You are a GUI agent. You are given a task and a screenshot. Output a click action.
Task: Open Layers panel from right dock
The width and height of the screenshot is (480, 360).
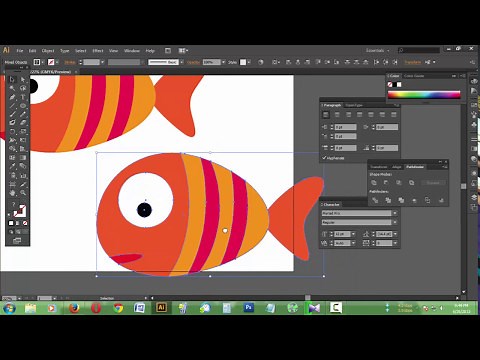474,197
